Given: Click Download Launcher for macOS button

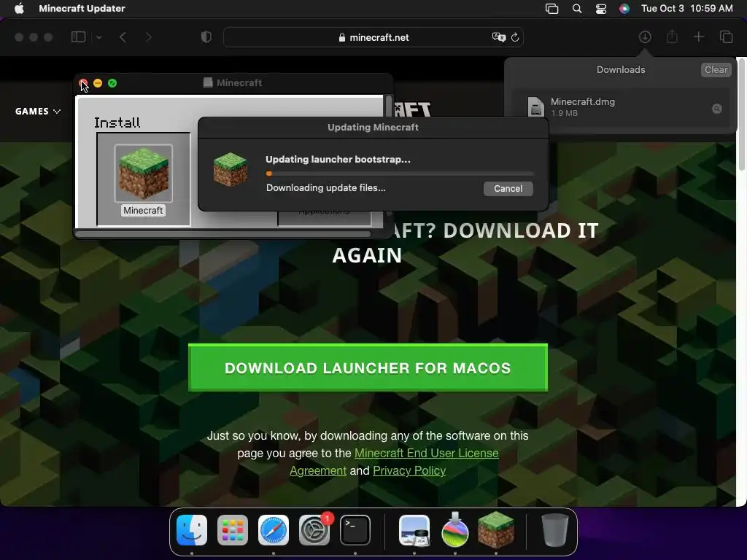Looking at the screenshot, I should point(368,367).
